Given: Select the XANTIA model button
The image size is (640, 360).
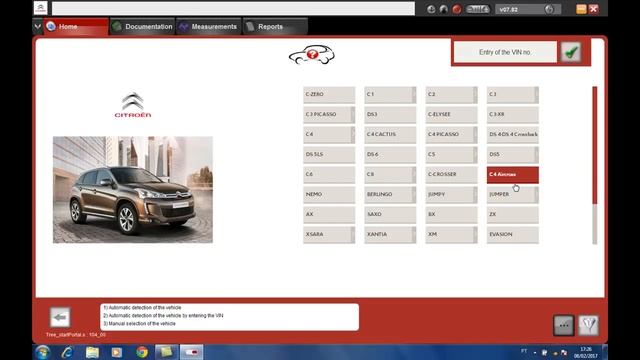Looking at the screenshot, I should (x=390, y=234).
